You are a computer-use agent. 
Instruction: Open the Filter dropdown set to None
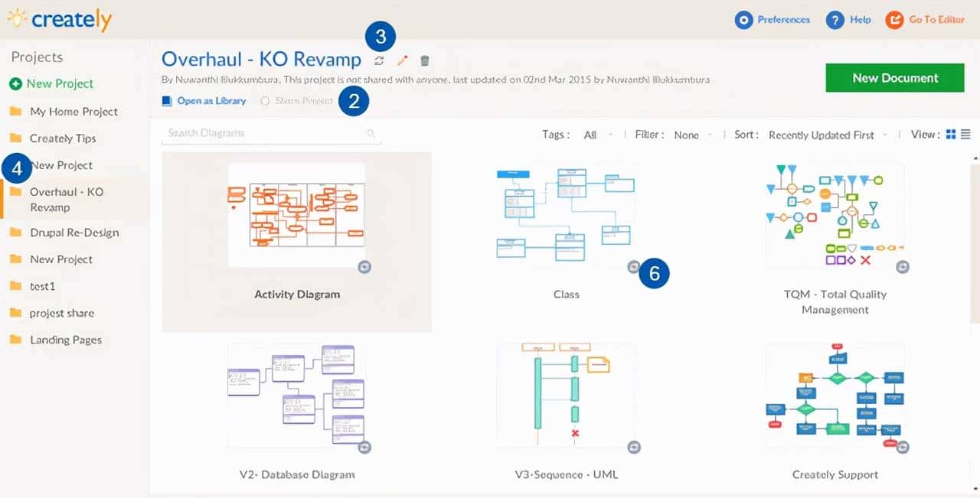[691, 135]
